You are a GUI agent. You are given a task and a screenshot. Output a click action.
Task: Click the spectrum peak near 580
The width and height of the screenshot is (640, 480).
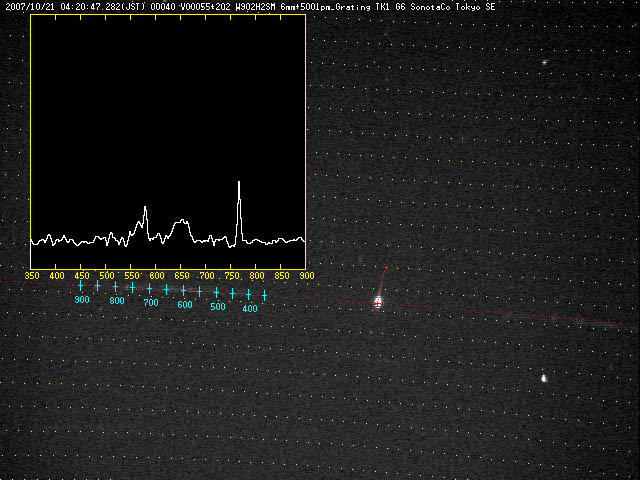click(x=145, y=208)
